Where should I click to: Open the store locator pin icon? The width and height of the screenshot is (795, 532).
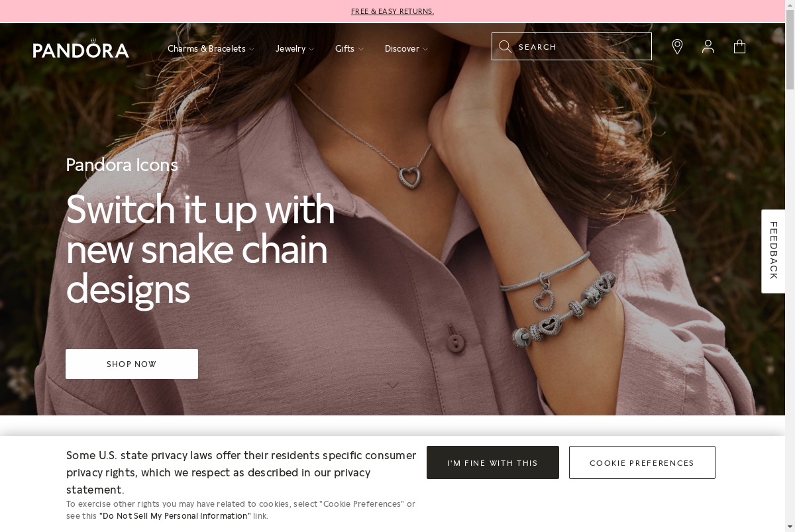click(x=677, y=46)
